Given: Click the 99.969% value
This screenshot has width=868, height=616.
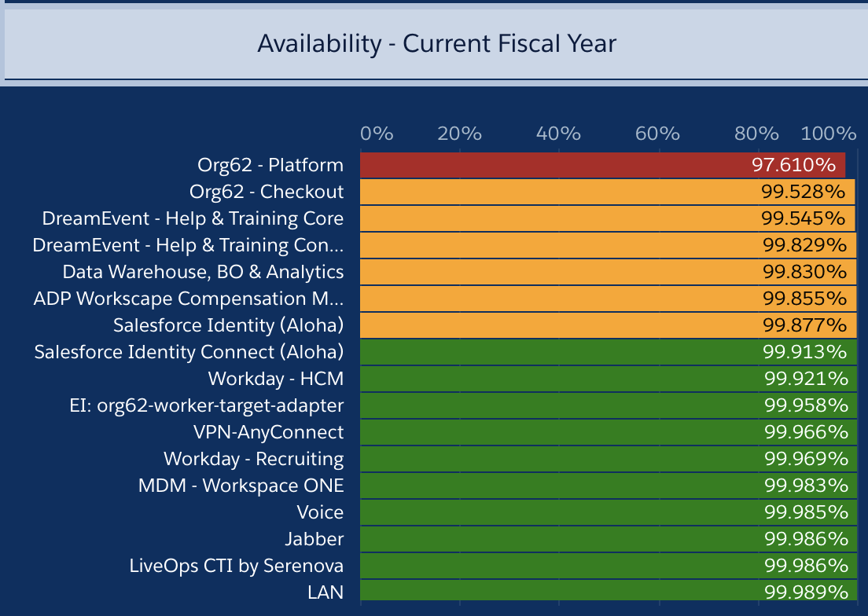Looking at the screenshot, I should click(807, 459).
